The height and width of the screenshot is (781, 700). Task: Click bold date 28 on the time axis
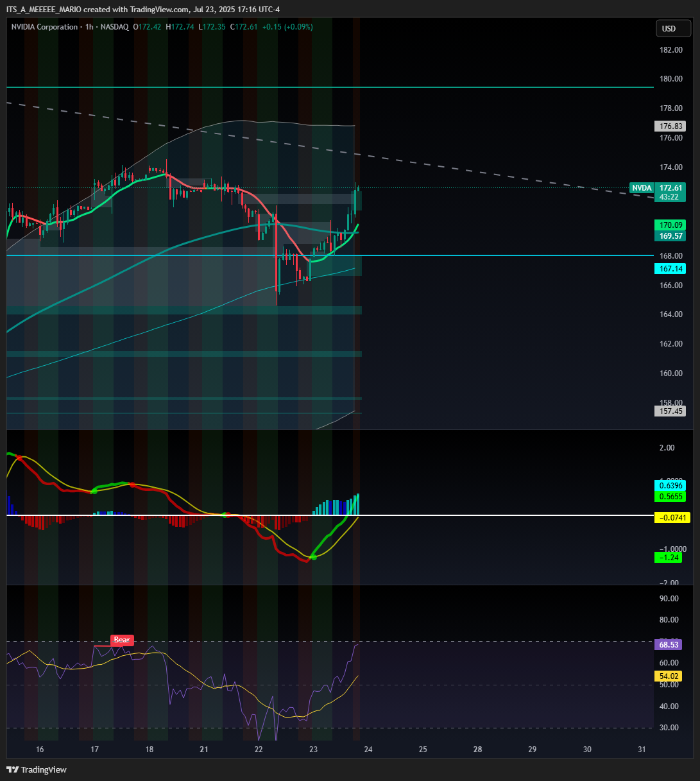click(478, 750)
